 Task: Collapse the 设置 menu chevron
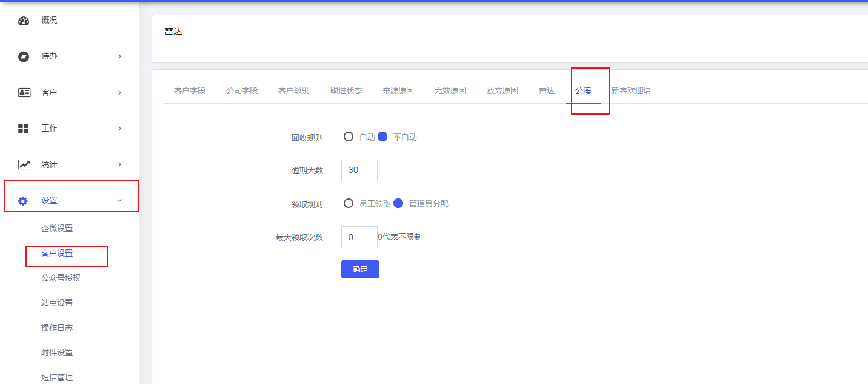pos(119,200)
